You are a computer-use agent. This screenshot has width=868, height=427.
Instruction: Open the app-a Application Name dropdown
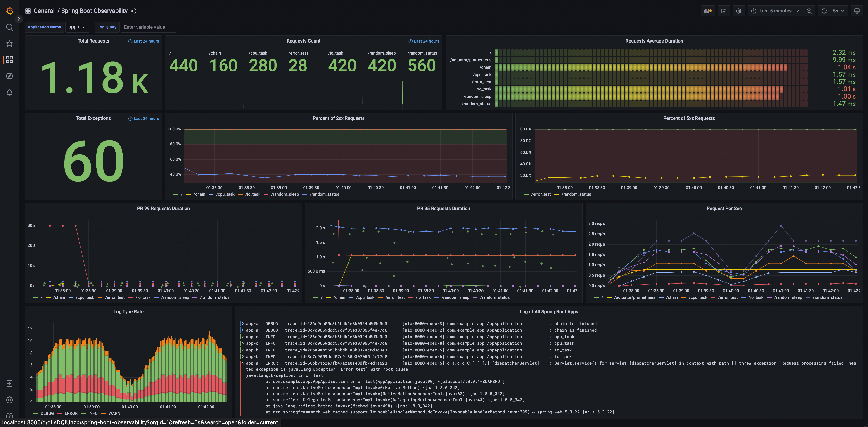[76, 27]
